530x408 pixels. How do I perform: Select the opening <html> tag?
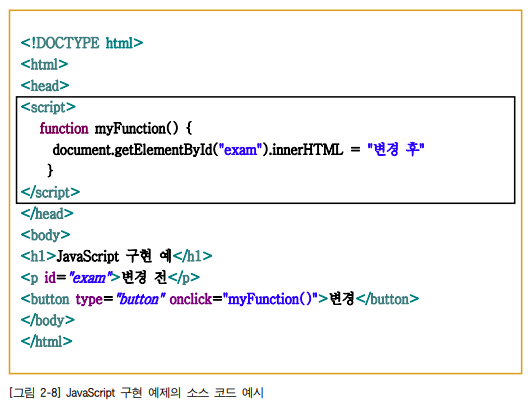pyautogui.click(x=44, y=64)
